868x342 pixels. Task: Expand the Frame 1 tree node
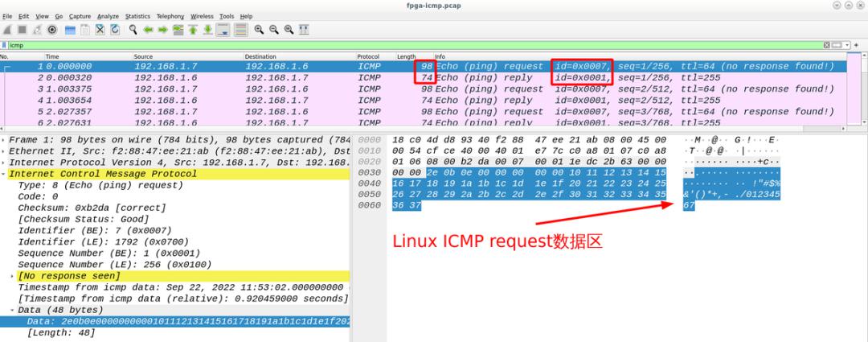(x=4, y=139)
